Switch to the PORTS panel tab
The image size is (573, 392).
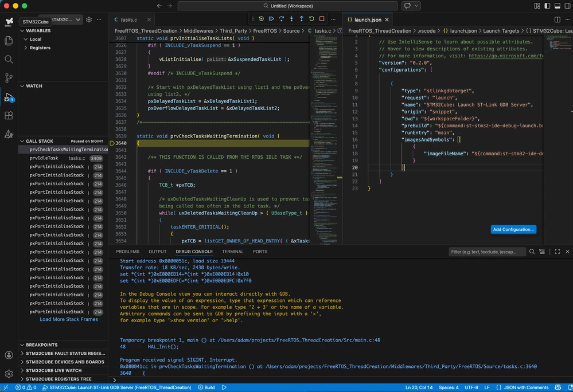click(260, 252)
